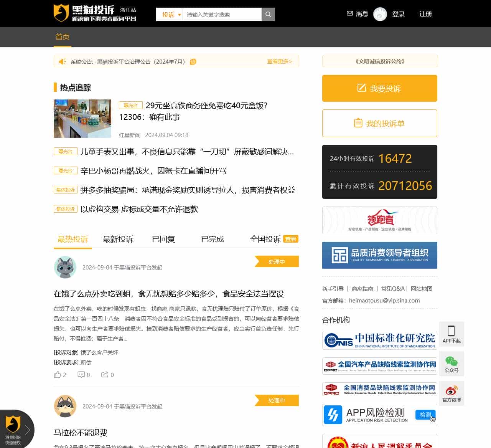The image size is (491, 448).
Task: Click the 注册 registration link
Action: point(425,13)
